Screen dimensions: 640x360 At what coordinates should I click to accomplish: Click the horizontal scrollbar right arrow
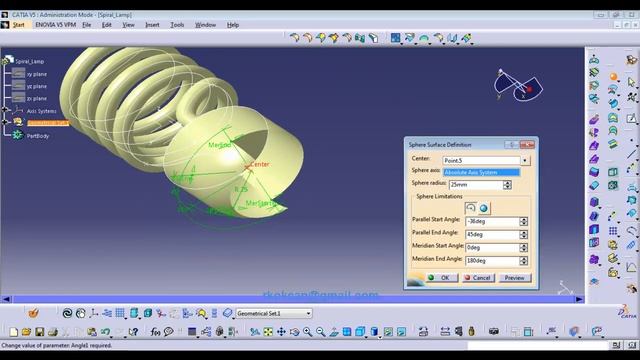pyautogui.click(x=579, y=299)
